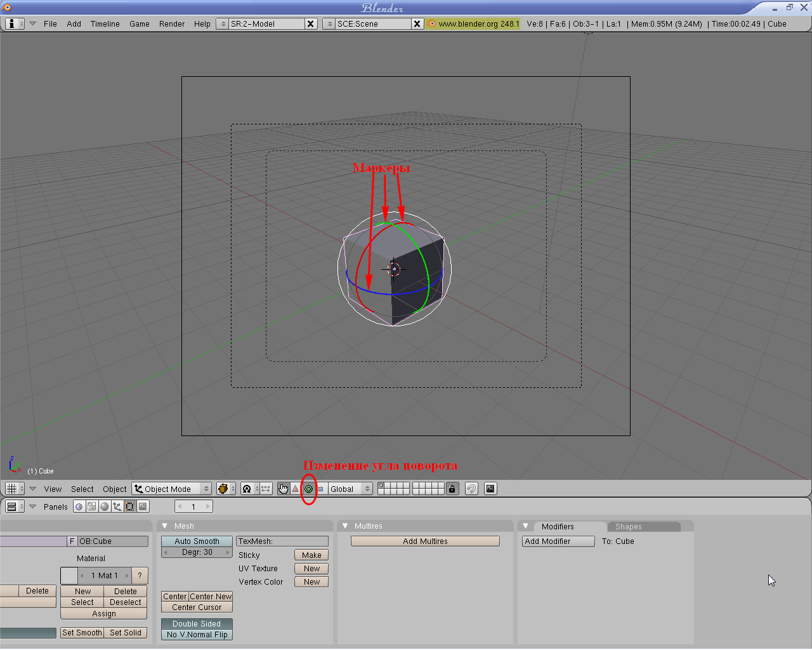Open the Scene panels icon

[143, 507]
